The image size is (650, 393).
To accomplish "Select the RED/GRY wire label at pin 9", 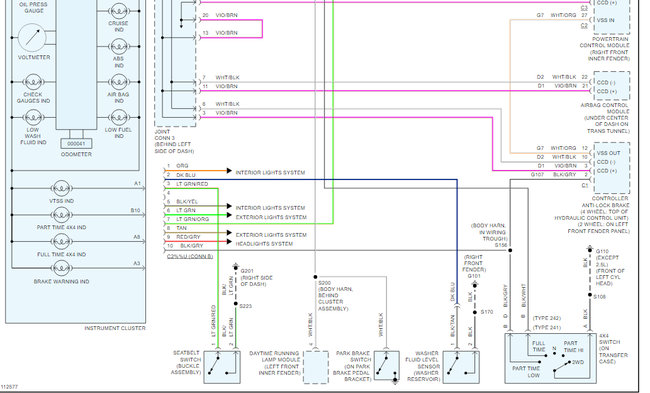I will coord(188,237).
